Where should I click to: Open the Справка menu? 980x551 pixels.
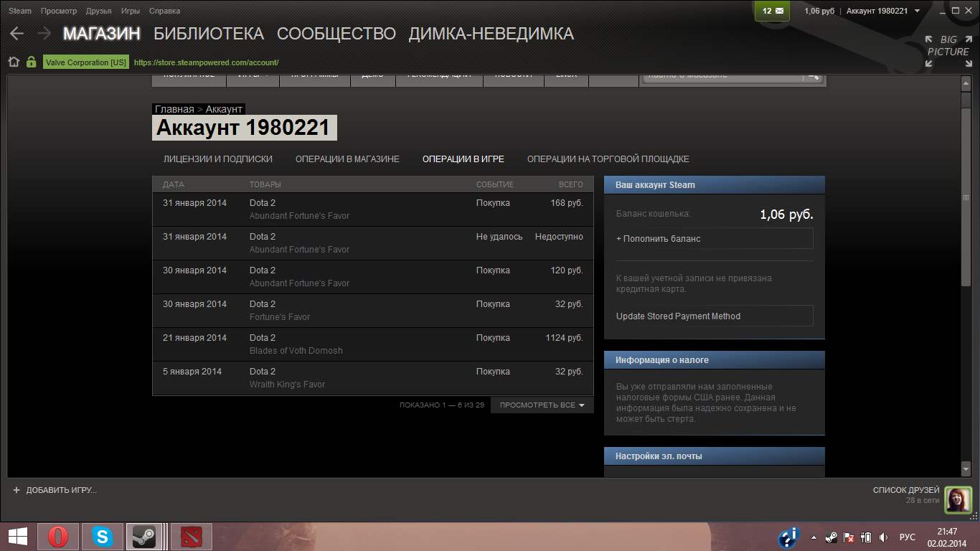point(165,11)
